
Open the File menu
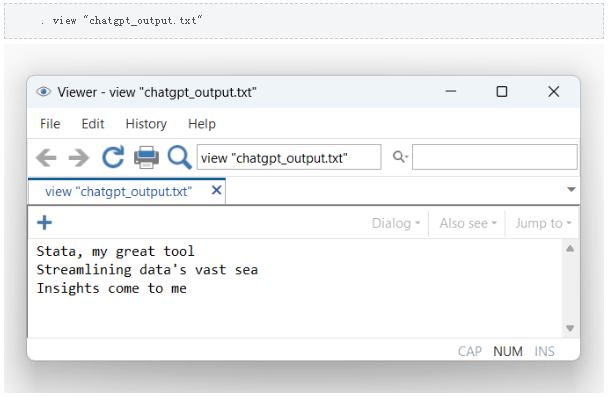(50, 124)
